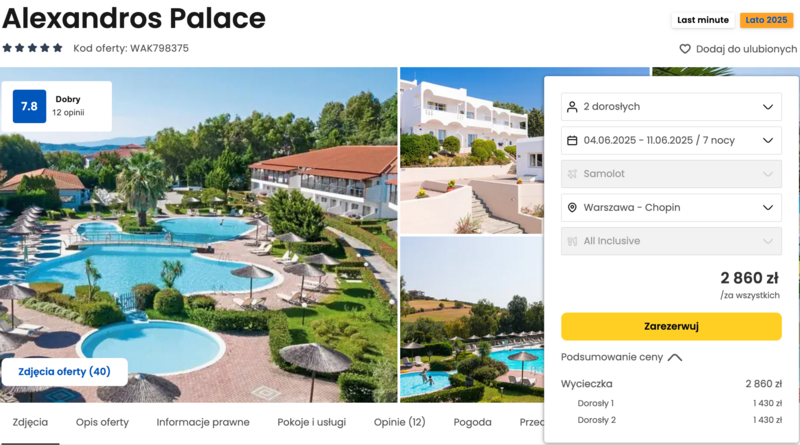This screenshot has height=445, width=800.
Task: Open the Warszawa - Chopin airport dropdown
Action: (671, 208)
